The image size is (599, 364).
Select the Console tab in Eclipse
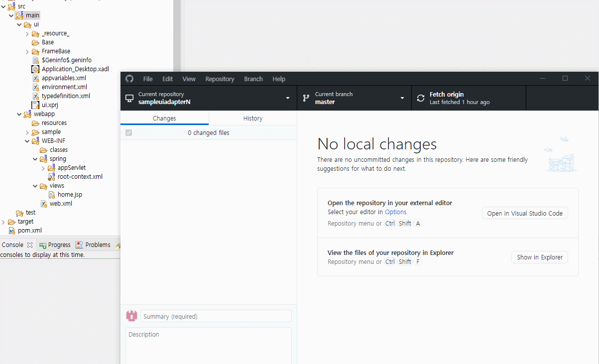[x=12, y=245]
